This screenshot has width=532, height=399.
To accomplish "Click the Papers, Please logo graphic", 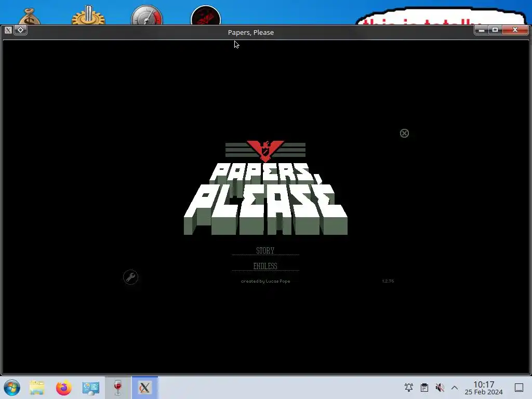I will click(265, 188).
